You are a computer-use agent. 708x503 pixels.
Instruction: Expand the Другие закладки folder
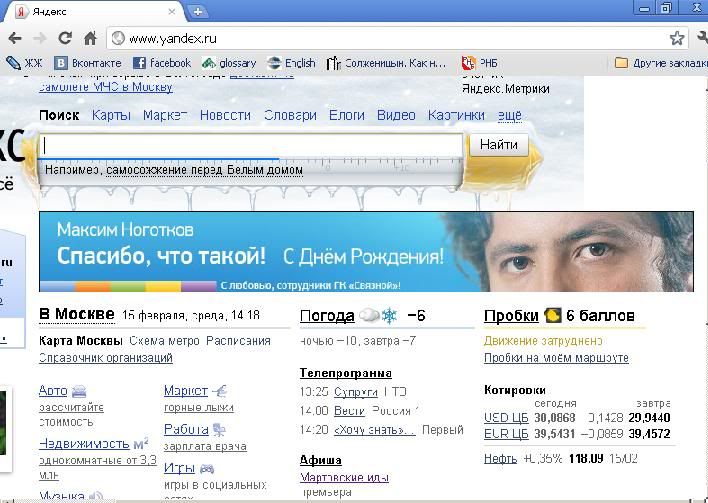pyautogui.click(x=661, y=63)
